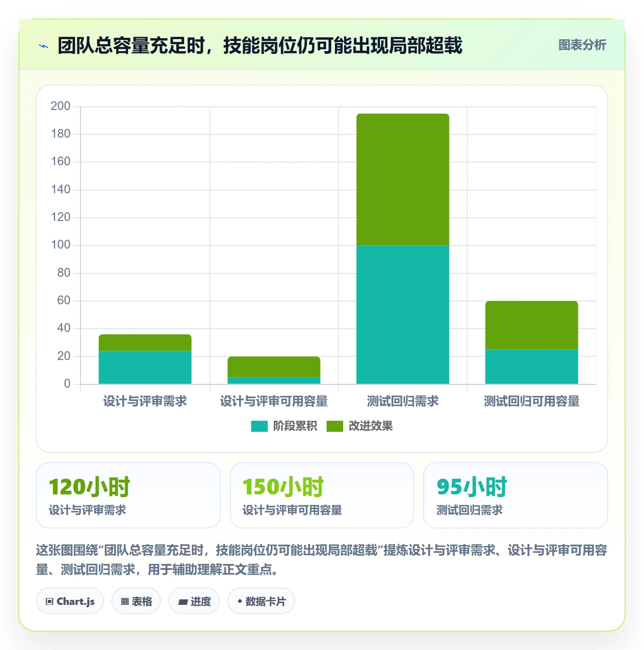The height and width of the screenshot is (650, 644).
Task: Open the 120小时 设计与评审需求 card
Action: pos(128,495)
